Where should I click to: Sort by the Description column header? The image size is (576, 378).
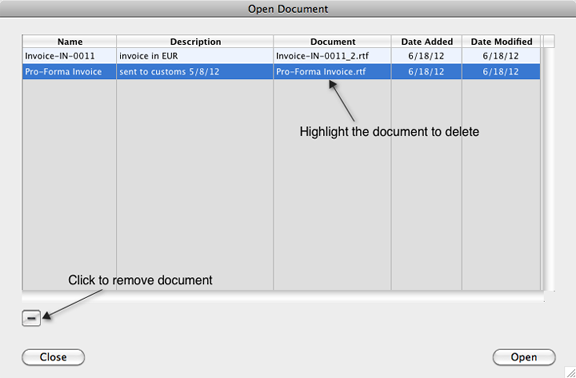click(x=195, y=42)
